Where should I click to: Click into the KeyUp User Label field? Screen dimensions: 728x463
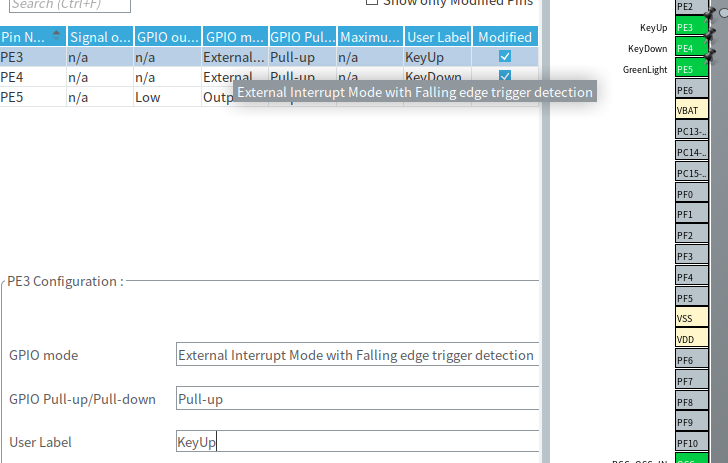tap(356, 442)
